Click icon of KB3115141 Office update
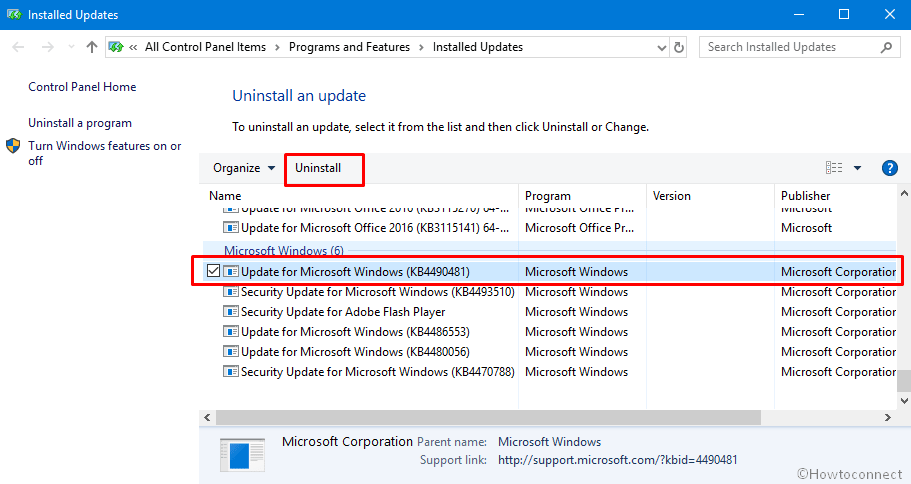 (231, 228)
